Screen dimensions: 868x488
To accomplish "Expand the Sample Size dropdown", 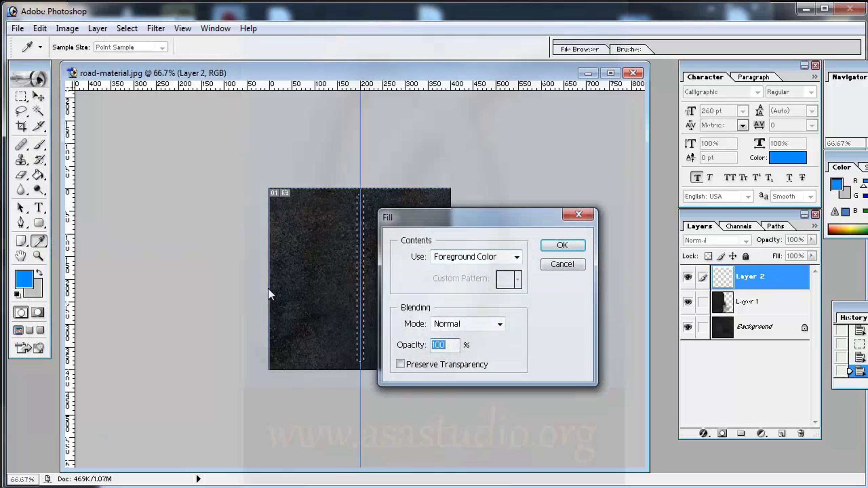I will [x=131, y=47].
